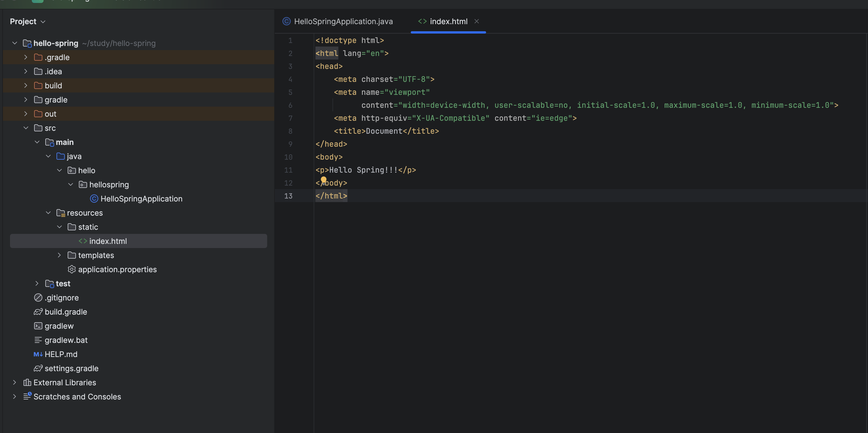The width and height of the screenshot is (868, 433).
Task: Click line number 13 in the gutter
Action: pos(288,196)
